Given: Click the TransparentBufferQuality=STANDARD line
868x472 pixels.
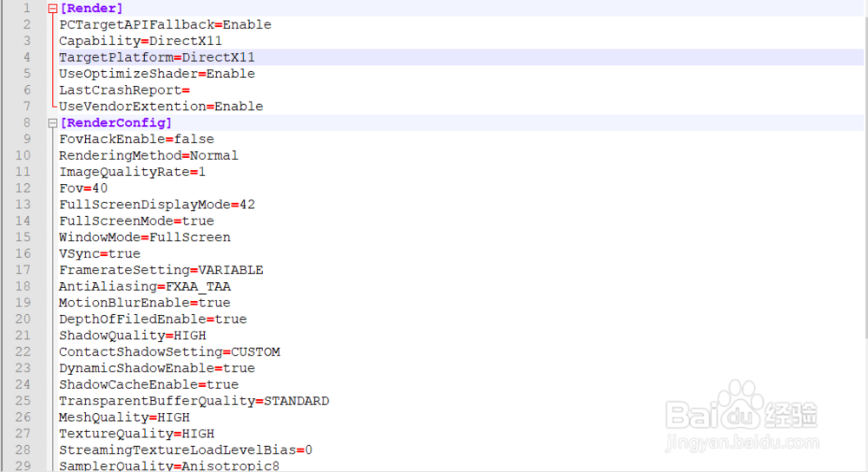Looking at the screenshot, I should 194,401.
